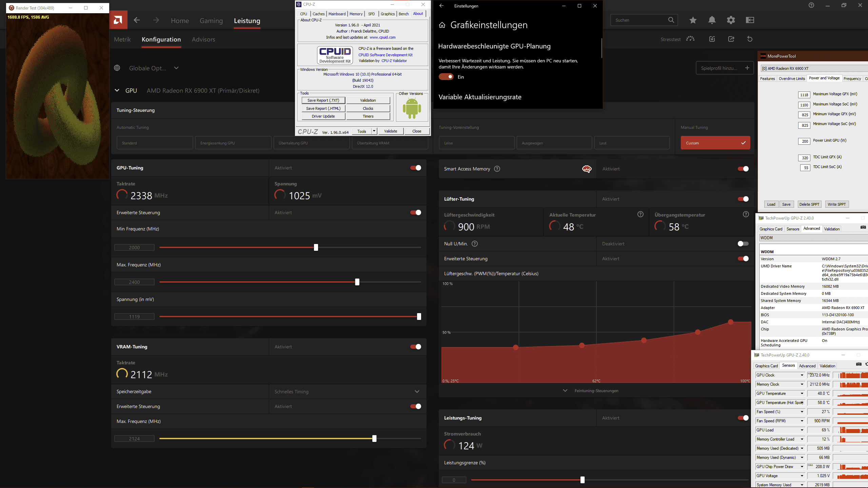Click Delete SPPT button
This screenshot has height=488, width=868.
[809, 204]
